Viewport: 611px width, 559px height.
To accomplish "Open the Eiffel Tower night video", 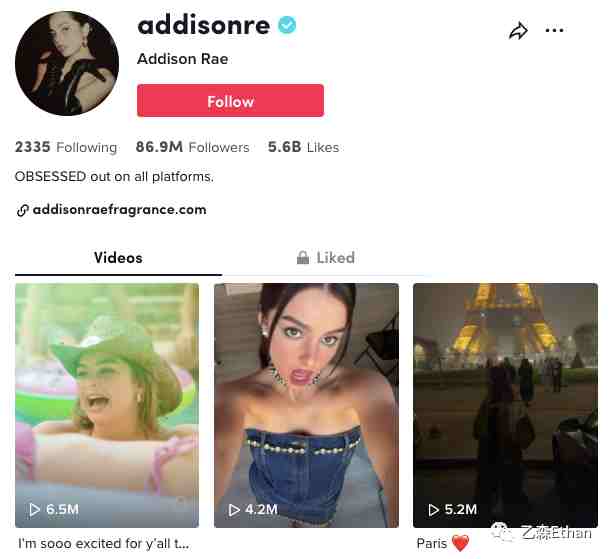I will pyautogui.click(x=505, y=406).
